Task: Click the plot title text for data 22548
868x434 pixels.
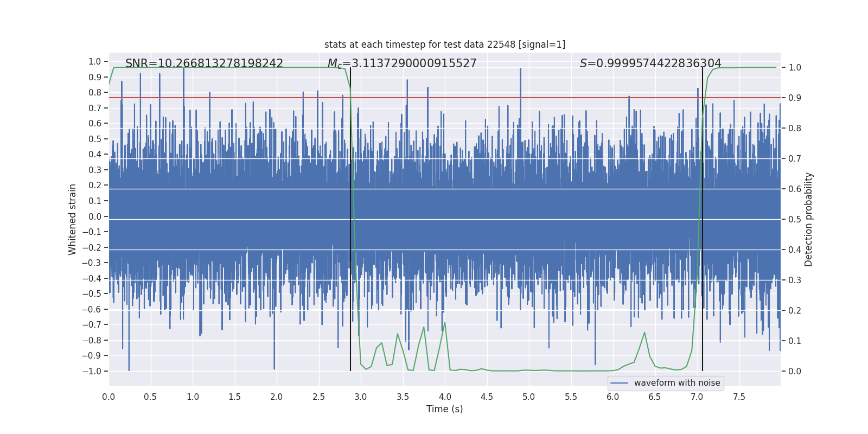Action: tap(445, 44)
